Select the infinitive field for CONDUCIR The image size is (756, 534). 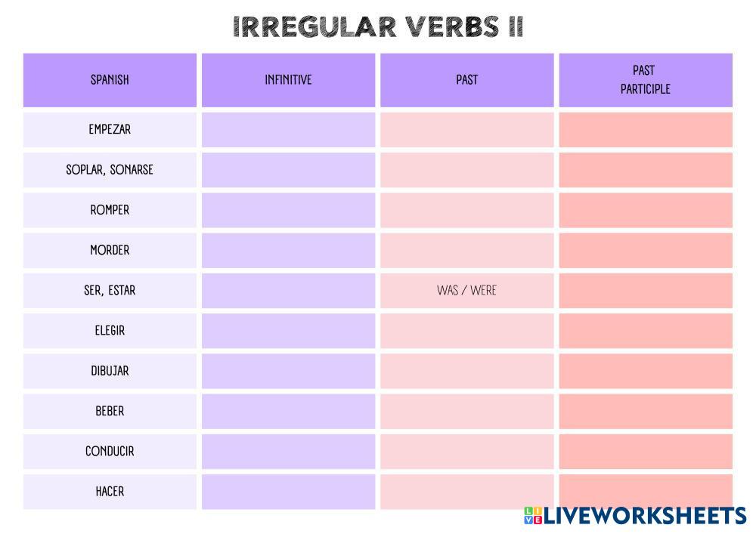pyautogui.click(x=288, y=451)
